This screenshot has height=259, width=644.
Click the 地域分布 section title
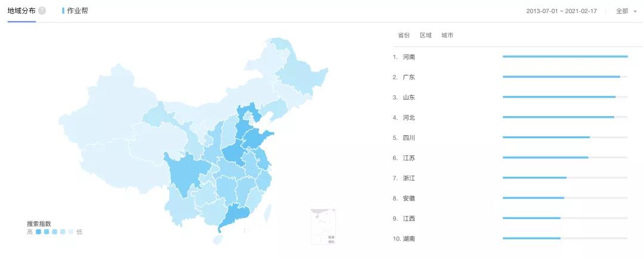click(21, 11)
